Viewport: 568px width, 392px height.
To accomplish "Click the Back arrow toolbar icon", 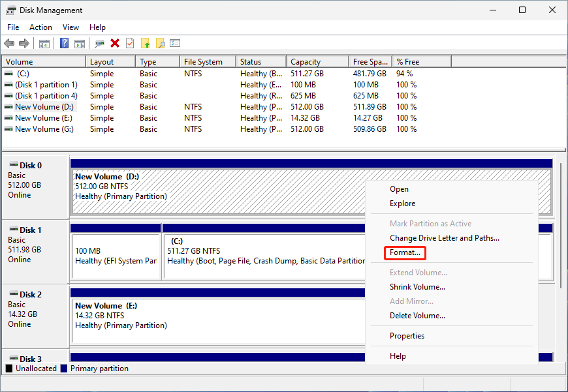I will click(9, 43).
